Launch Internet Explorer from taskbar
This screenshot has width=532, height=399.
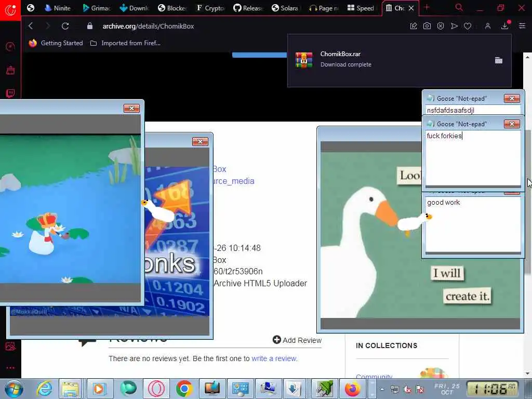point(45,389)
